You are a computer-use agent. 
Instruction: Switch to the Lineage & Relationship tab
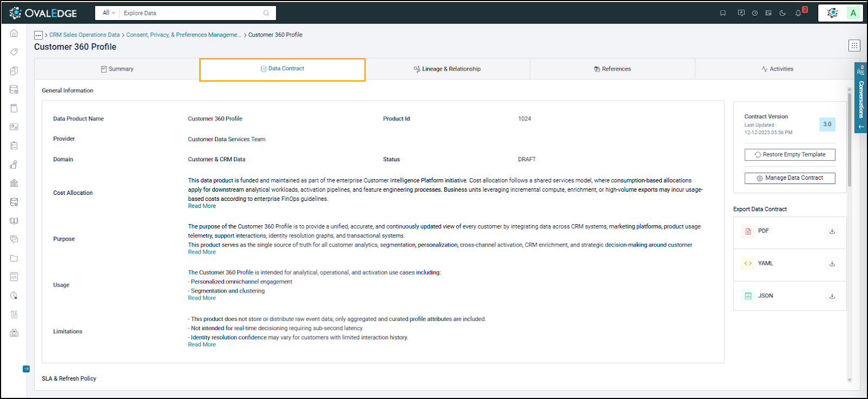tap(447, 69)
